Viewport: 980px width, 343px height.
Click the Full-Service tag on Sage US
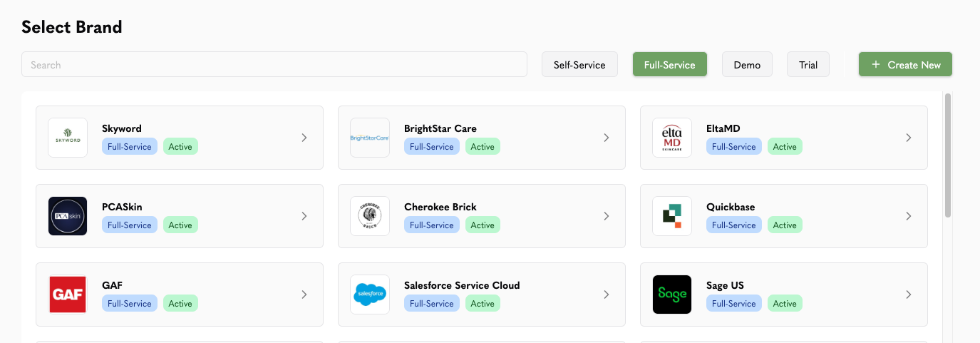pyautogui.click(x=734, y=304)
